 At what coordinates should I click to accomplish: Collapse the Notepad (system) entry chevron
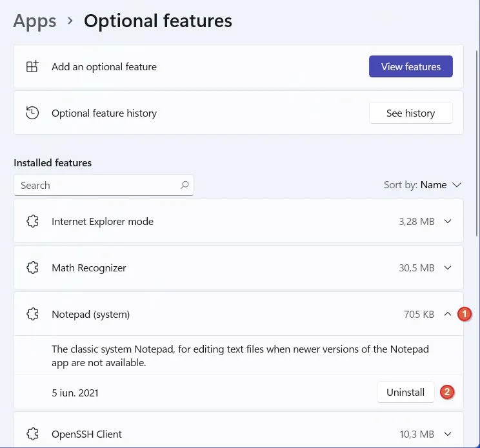pos(448,314)
